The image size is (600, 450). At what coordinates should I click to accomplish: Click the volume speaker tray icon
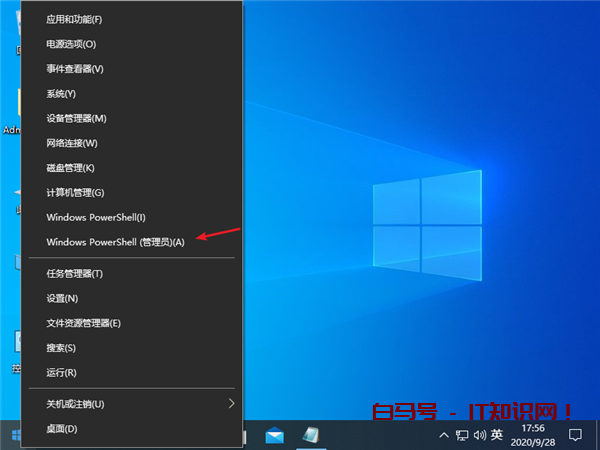click(x=478, y=436)
